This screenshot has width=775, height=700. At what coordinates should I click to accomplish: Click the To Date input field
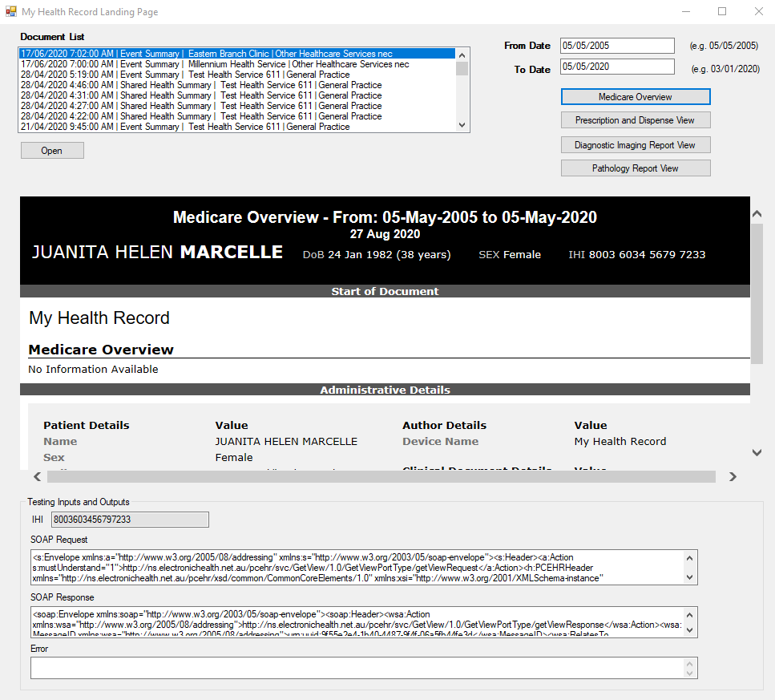coord(617,67)
